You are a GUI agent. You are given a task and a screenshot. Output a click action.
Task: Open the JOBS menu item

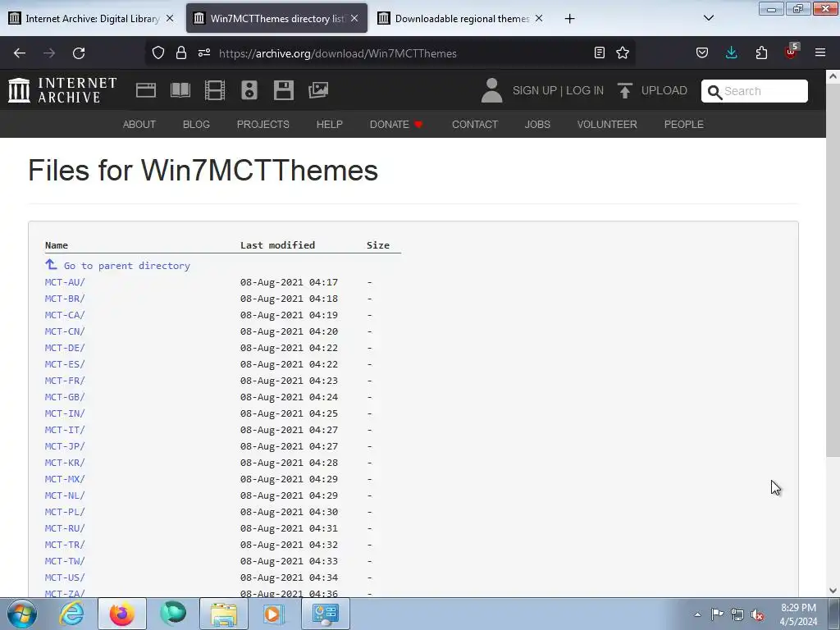pos(537,125)
